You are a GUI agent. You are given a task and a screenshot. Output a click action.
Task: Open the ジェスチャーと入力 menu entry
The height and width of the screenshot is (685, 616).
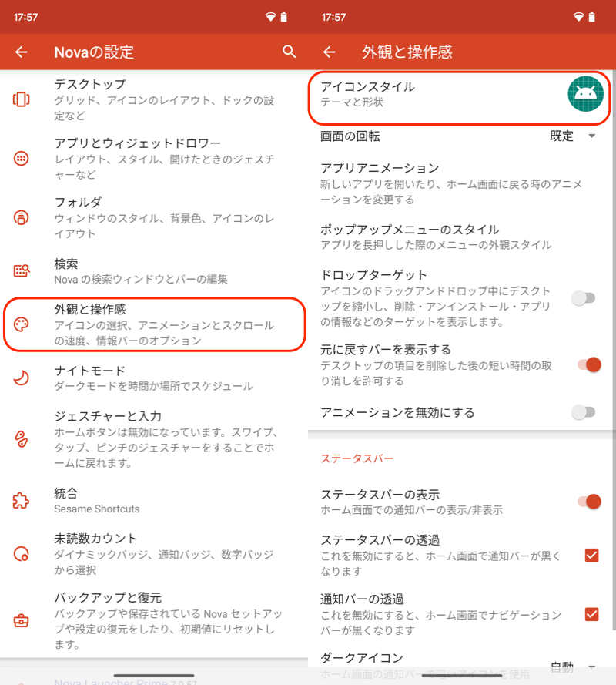154,439
